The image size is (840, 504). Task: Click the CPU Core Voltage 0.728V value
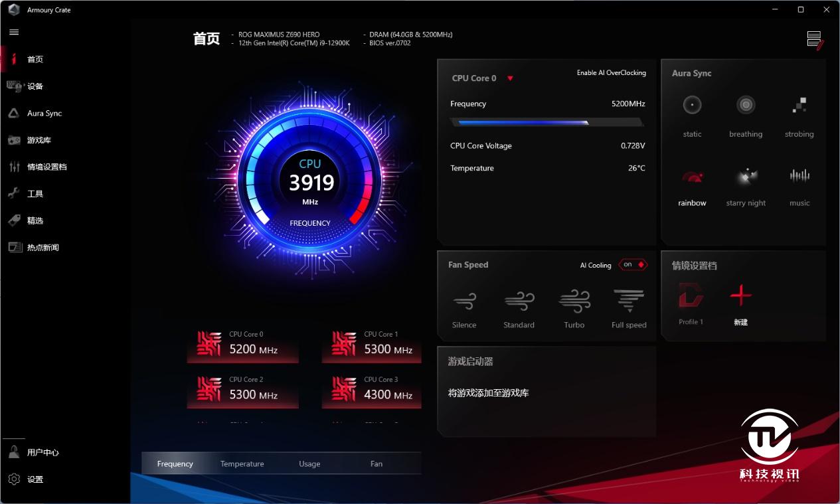click(633, 145)
